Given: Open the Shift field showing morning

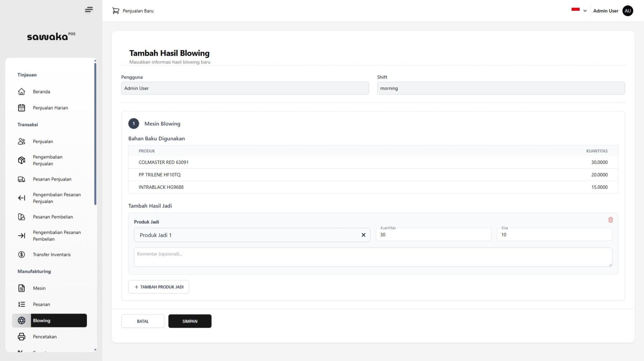Looking at the screenshot, I should 500,88.
